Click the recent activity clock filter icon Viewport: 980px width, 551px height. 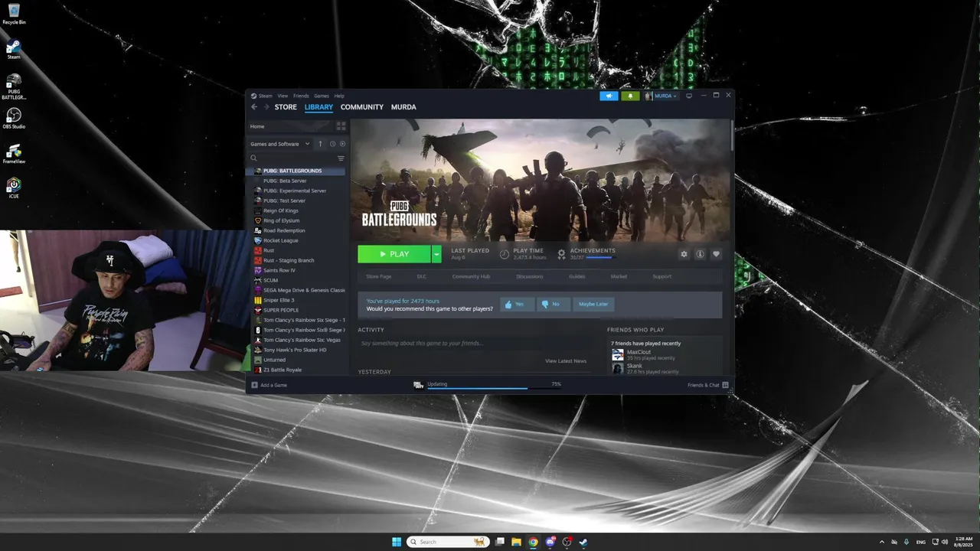tap(332, 144)
